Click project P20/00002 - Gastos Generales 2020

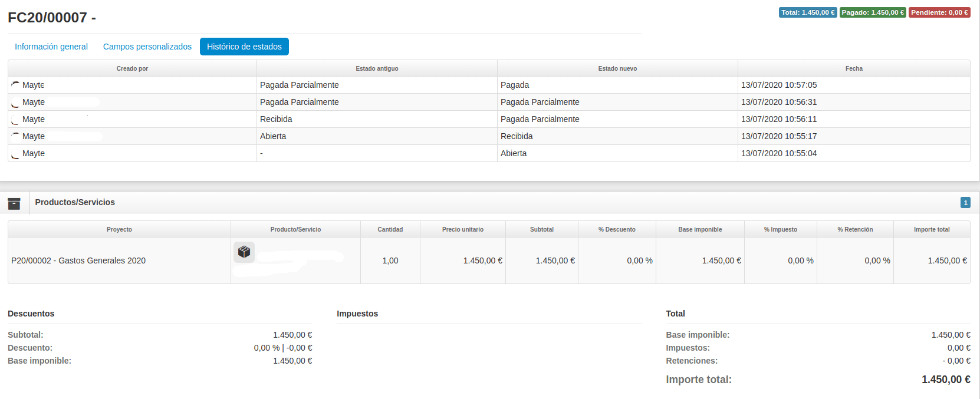[x=78, y=260]
